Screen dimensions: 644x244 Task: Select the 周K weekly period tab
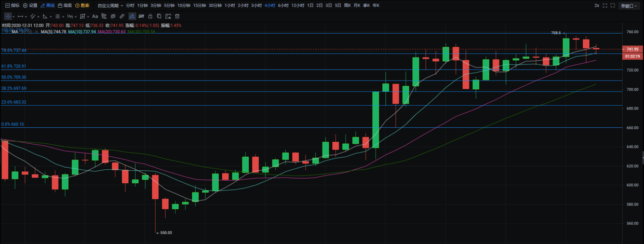pyautogui.click(x=347, y=5)
